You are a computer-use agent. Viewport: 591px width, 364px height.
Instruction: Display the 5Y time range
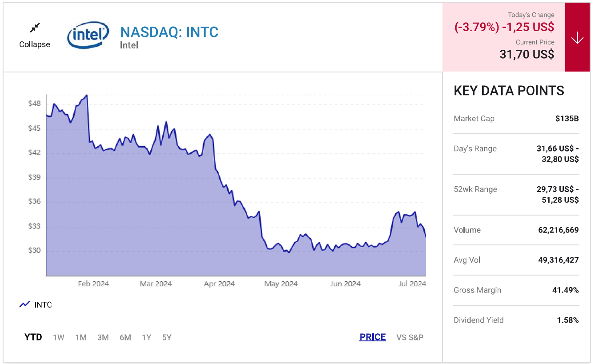[x=167, y=337]
